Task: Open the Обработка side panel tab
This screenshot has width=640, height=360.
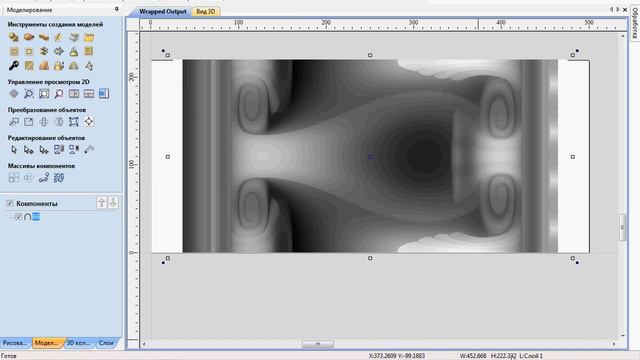Action: [635, 24]
